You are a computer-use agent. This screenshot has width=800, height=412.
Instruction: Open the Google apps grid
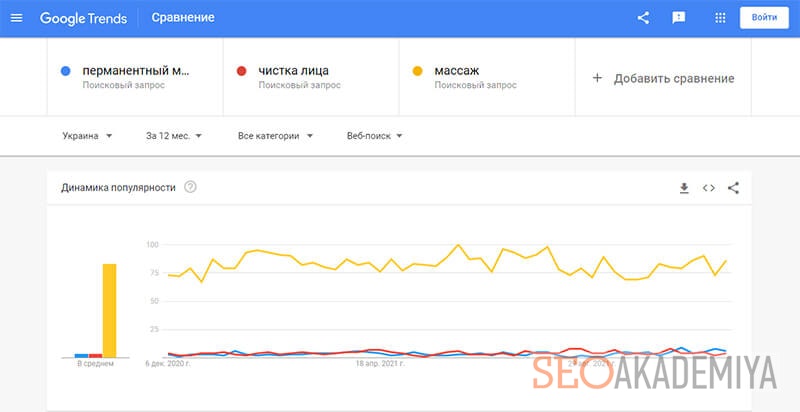click(x=720, y=18)
